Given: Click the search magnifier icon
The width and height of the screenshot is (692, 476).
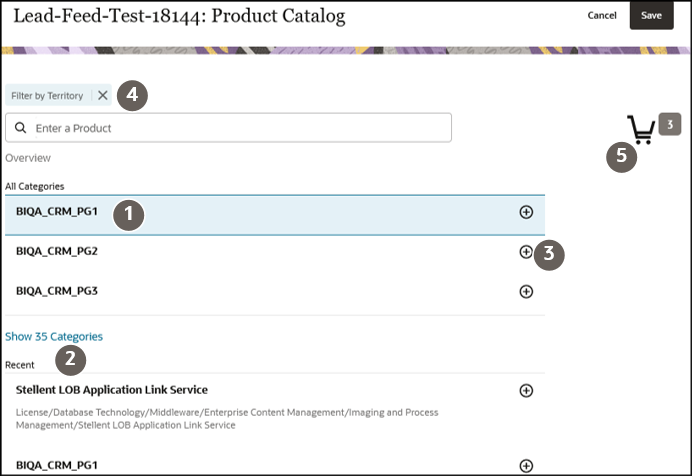Looking at the screenshot, I should point(20,128).
